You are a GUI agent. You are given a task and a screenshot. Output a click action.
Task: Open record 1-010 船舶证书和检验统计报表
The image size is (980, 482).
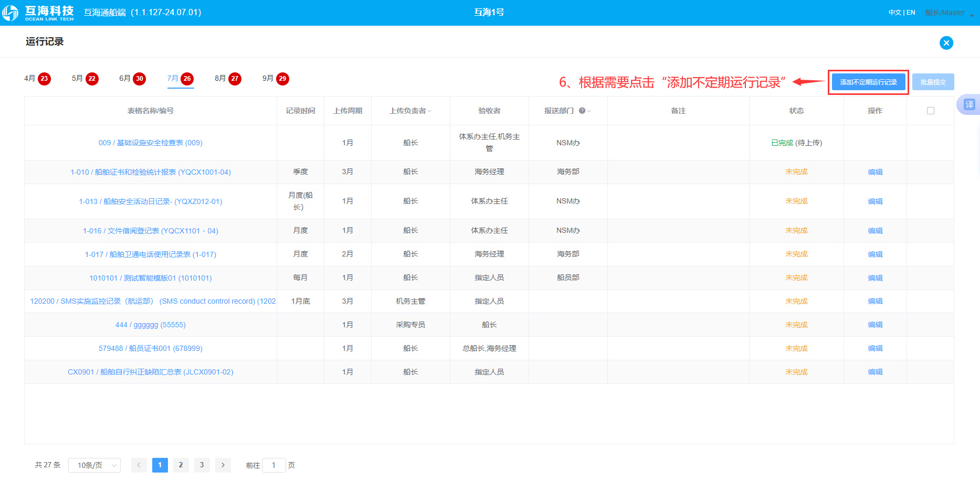pyautogui.click(x=151, y=172)
